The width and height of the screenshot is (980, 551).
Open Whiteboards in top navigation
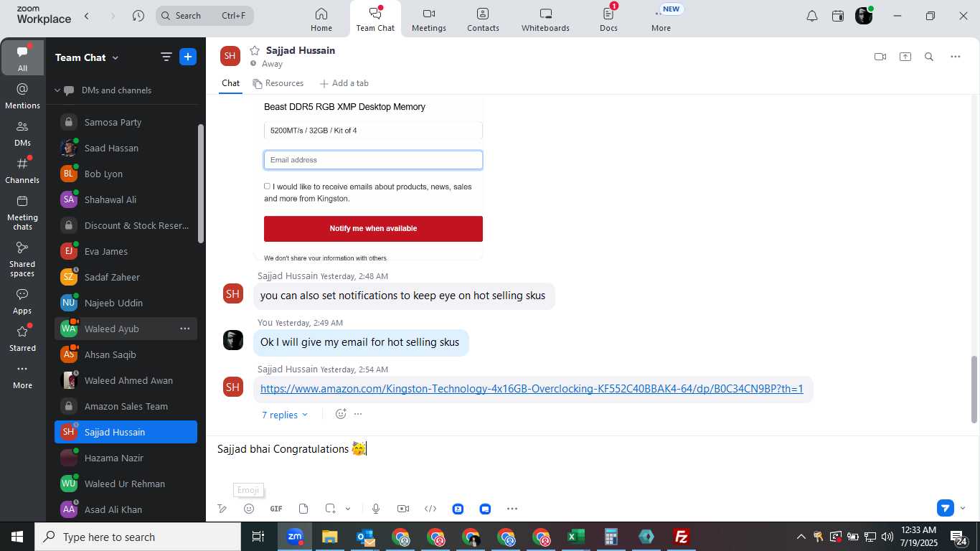click(545, 19)
